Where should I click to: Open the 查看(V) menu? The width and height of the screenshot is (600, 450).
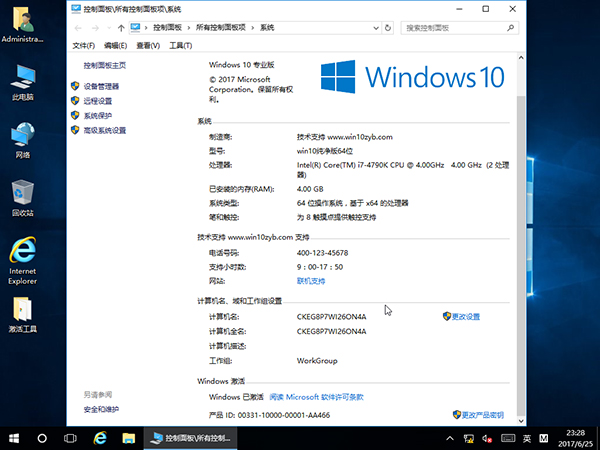tap(148, 46)
